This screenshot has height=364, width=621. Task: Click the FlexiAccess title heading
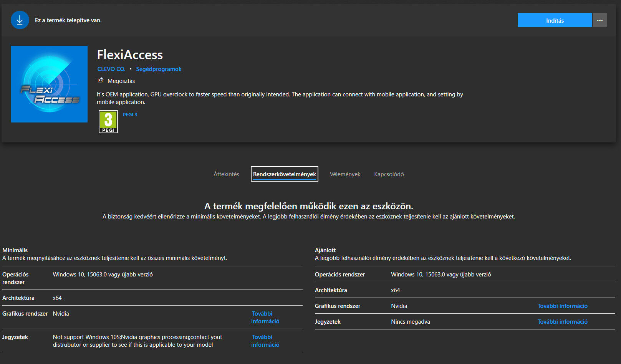coord(130,55)
